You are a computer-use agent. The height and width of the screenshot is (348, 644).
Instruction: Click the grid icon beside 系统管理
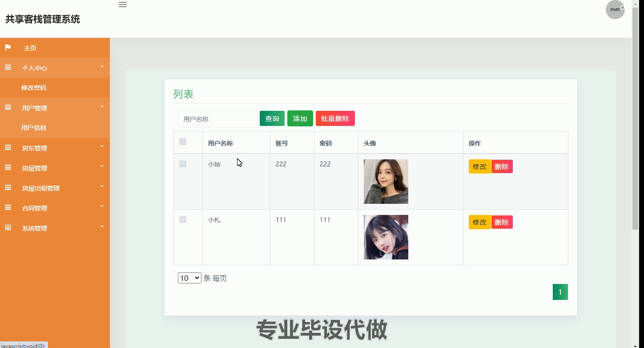click(8, 228)
